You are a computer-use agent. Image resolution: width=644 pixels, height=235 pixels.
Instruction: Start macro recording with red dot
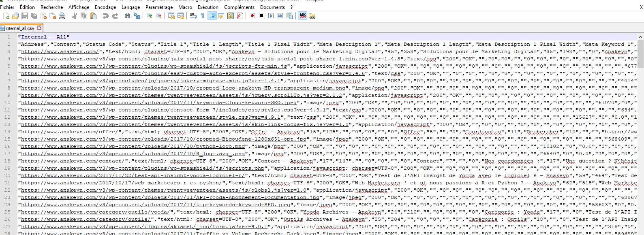coord(252,16)
